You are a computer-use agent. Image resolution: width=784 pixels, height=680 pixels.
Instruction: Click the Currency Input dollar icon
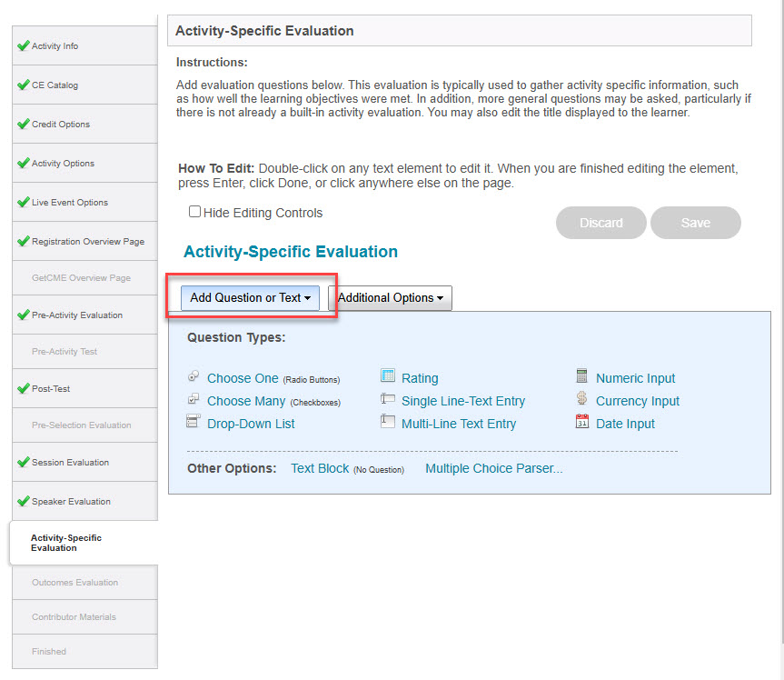tap(581, 398)
